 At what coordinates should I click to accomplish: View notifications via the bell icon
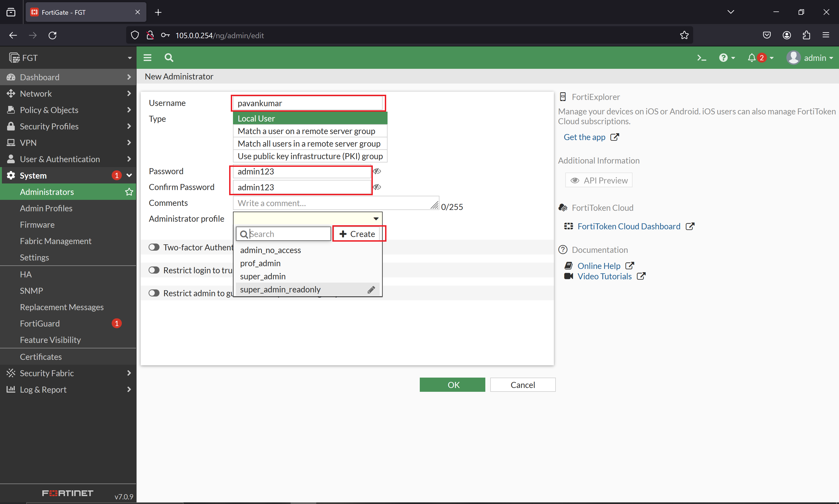[x=752, y=58]
